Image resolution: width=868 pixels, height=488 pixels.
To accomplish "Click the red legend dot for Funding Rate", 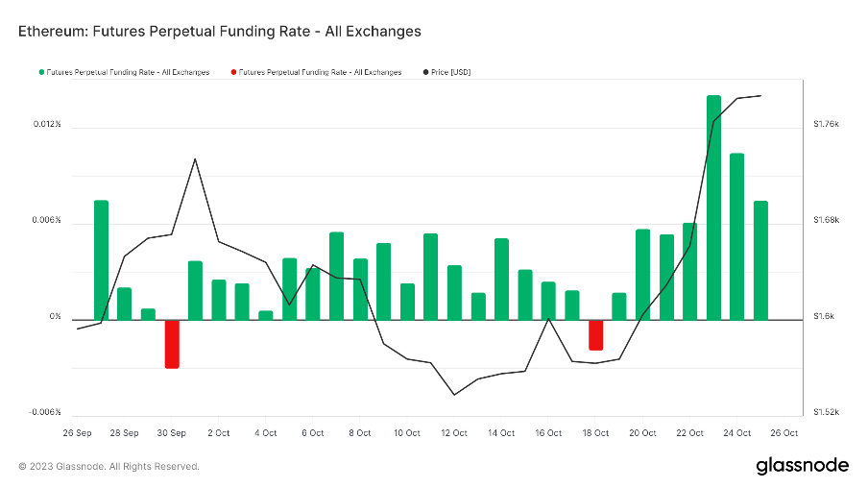I will point(232,72).
